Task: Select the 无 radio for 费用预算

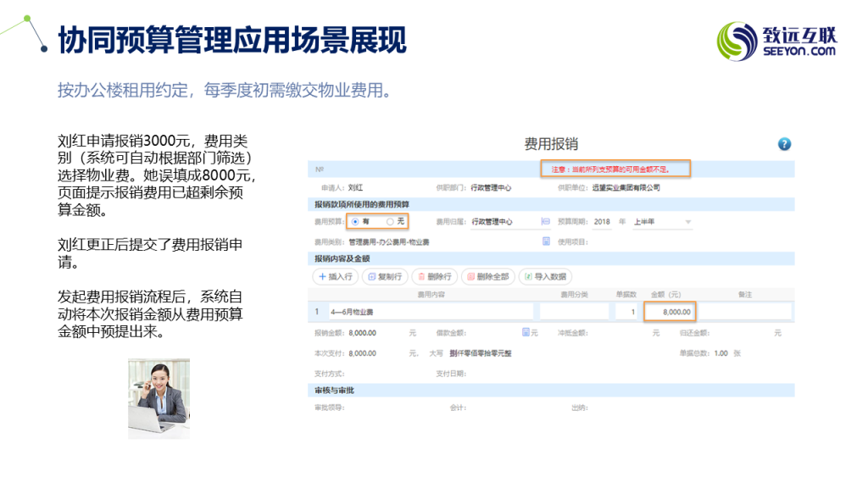Action: (390, 221)
